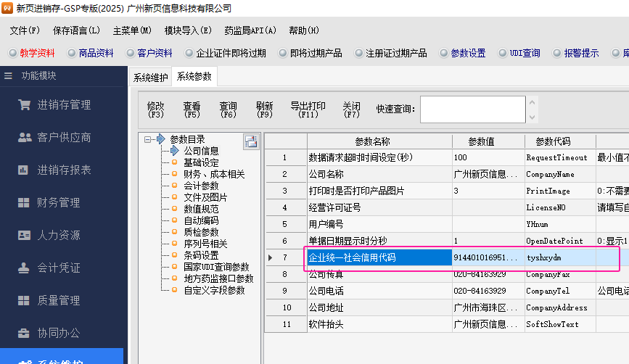
Task: Collapse the 参数目录 tree root node
Action: (147, 139)
